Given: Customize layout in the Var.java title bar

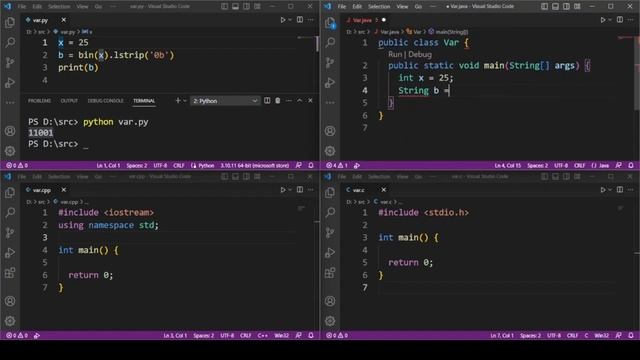Looking at the screenshot, I should pyautogui.click(x=577, y=7).
